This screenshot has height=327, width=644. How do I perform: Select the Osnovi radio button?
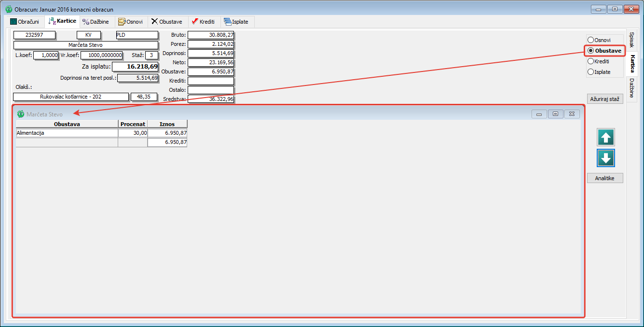click(590, 40)
